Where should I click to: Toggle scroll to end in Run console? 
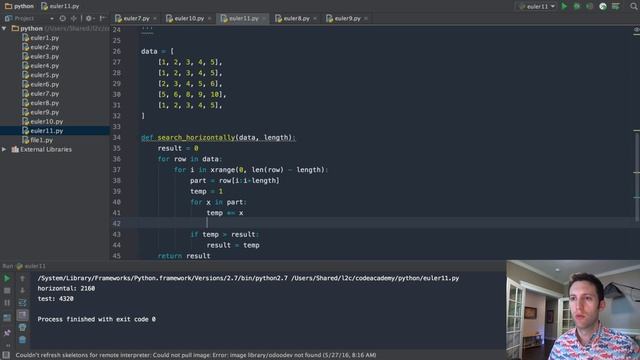(22, 315)
